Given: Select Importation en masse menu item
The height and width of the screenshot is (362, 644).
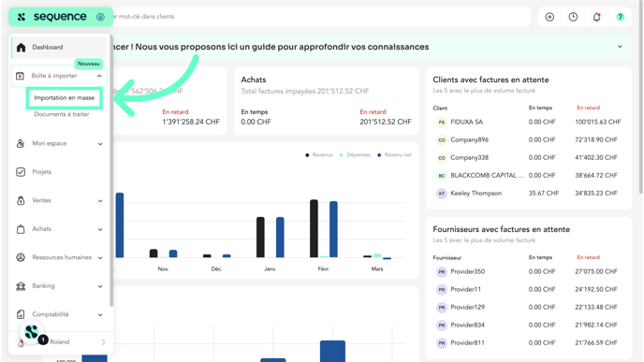Looking at the screenshot, I should tap(64, 97).
